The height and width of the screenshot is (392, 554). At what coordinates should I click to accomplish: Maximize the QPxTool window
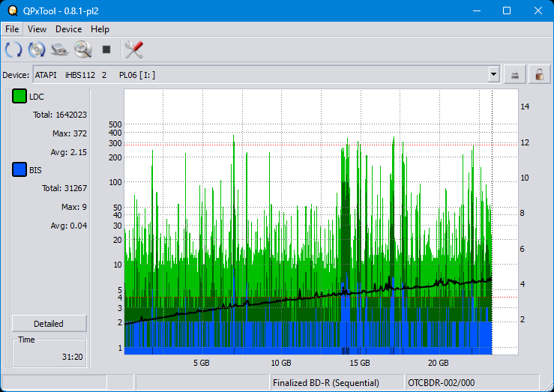pos(507,10)
